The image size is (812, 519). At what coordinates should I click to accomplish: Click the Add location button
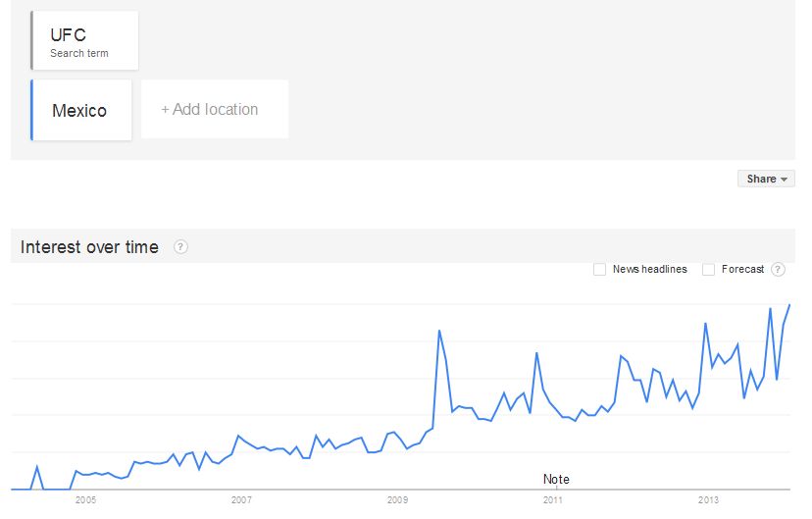[x=214, y=110]
